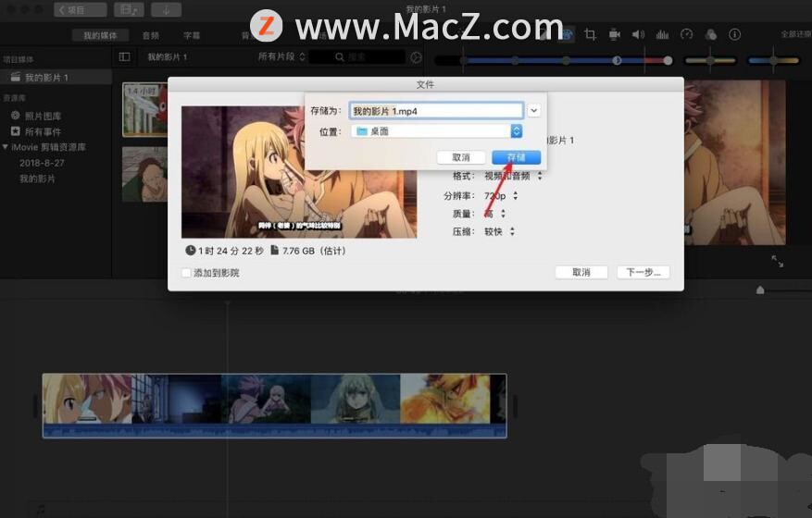Screen dimensions: 812x518
Task: Cancel the save sheet with 取消
Action: 461,157
